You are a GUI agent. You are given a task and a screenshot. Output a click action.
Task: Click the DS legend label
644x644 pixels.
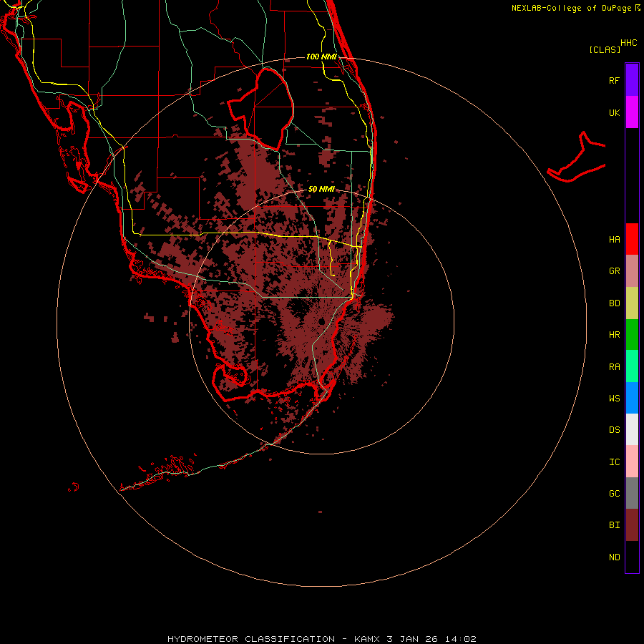point(614,429)
